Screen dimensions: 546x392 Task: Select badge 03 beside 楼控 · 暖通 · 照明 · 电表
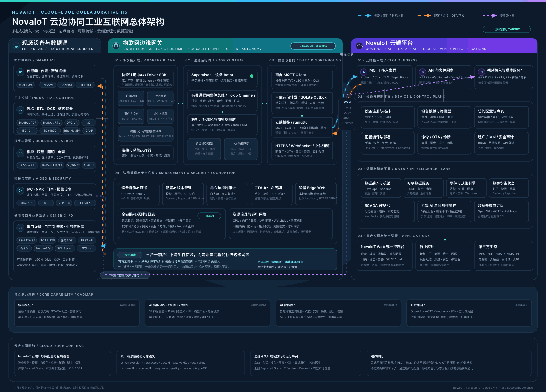pos(20,153)
